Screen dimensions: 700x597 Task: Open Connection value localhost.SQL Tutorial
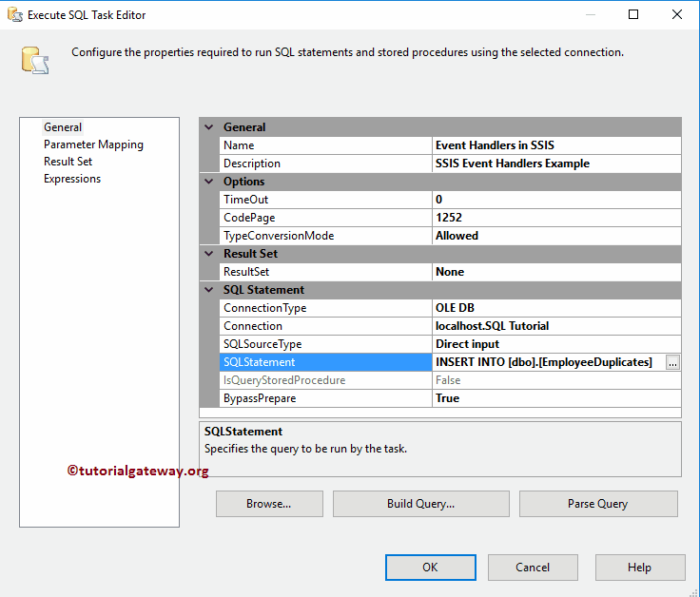pyautogui.click(x=556, y=326)
